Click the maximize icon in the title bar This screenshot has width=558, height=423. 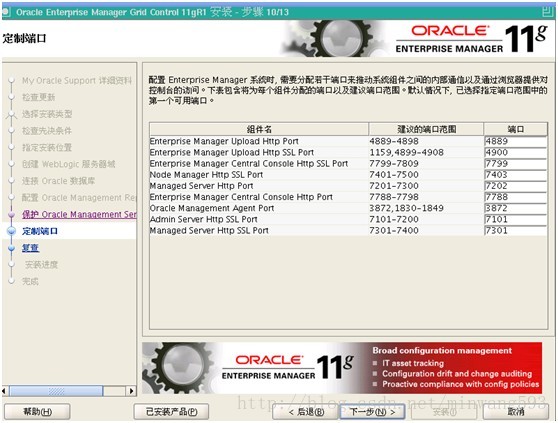click(548, 12)
